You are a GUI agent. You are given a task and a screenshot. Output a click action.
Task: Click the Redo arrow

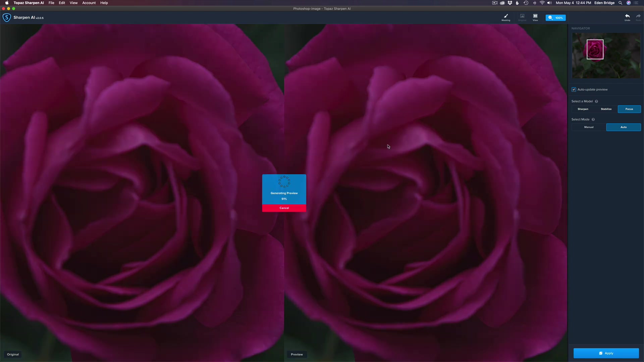[x=638, y=17]
